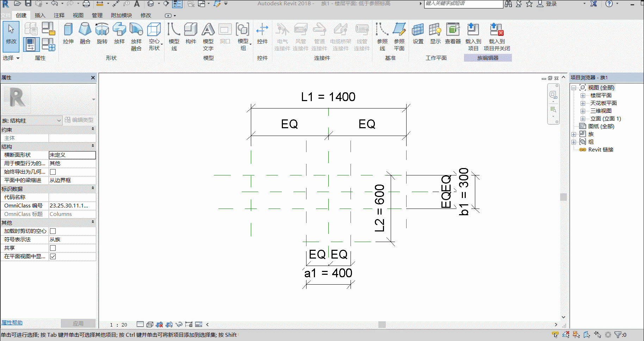Select the Revolve (旋转) tool

coord(102,33)
